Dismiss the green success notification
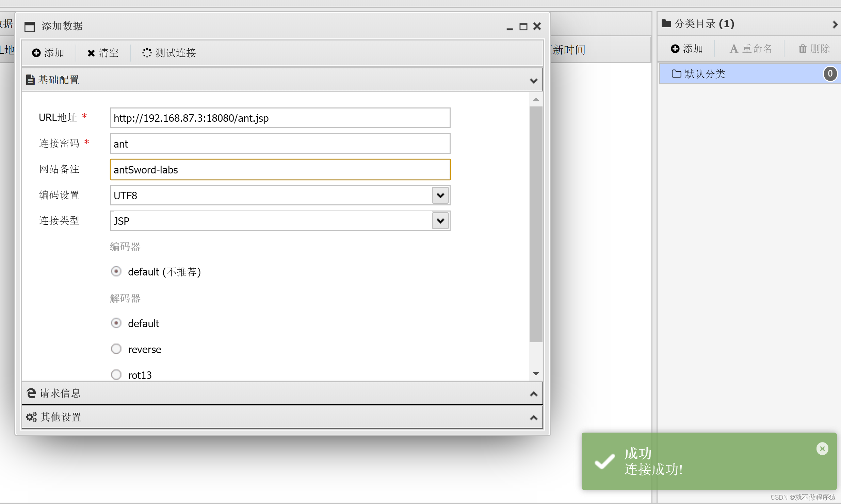The width and height of the screenshot is (841, 504). (822, 449)
